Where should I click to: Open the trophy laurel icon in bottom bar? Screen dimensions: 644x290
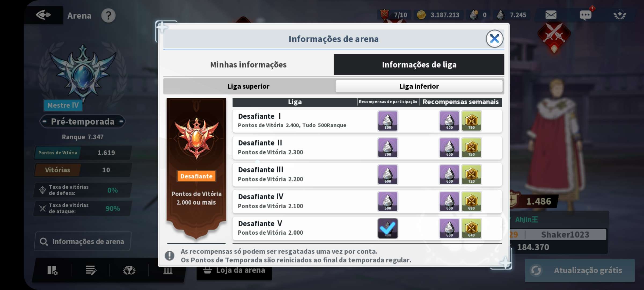pos(129,270)
